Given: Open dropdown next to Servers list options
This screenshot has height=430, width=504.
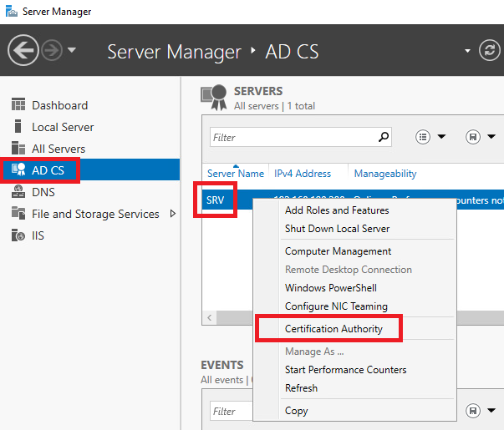Looking at the screenshot, I should coord(441,137).
